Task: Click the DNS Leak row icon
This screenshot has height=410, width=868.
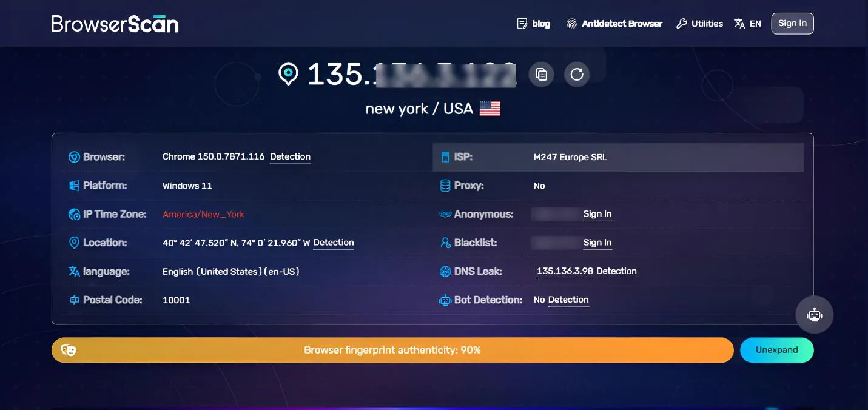Action: click(445, 271)
